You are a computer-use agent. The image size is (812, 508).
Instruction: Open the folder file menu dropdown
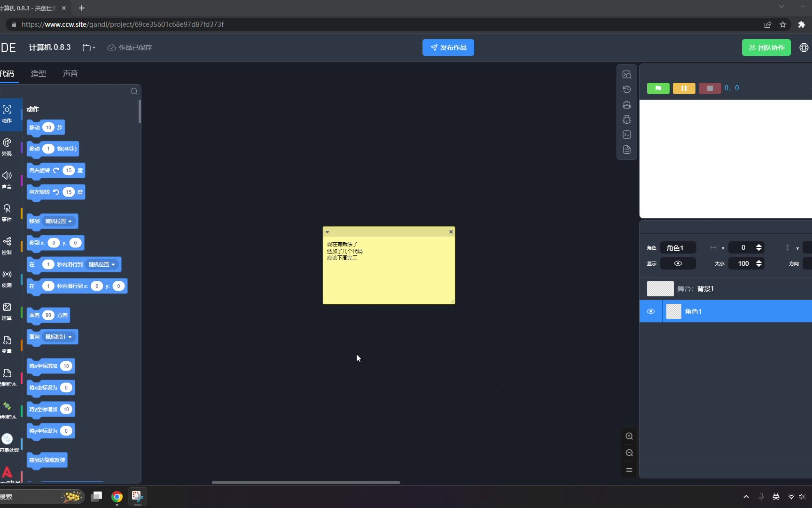click(x=88, y=48)
